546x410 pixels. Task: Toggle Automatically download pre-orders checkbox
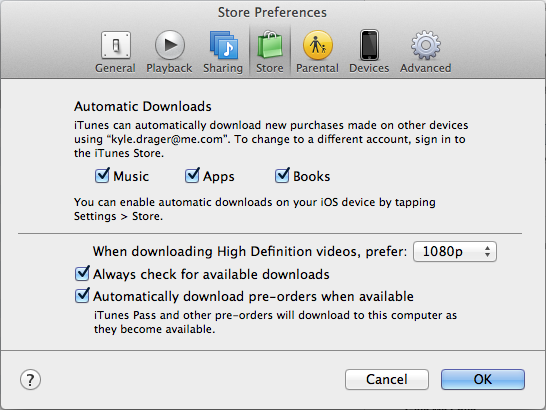[82, 295]
